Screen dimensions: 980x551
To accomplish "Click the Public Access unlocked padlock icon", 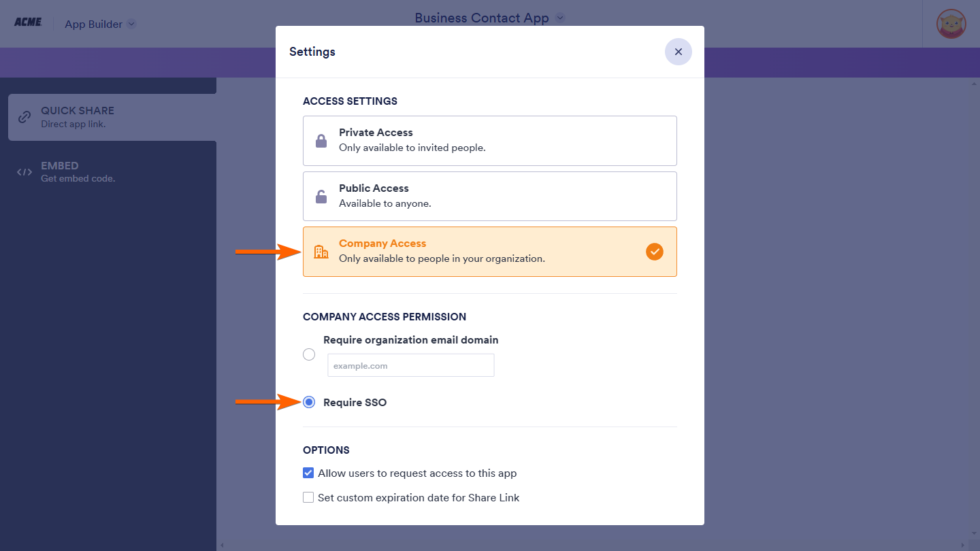I will [x=321, y=197].
